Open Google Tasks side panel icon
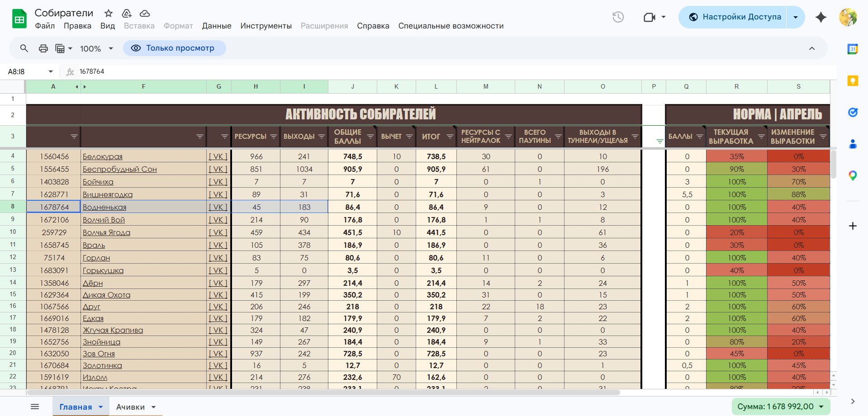This screenshot has height=416, width=868. tap(853, 113)
